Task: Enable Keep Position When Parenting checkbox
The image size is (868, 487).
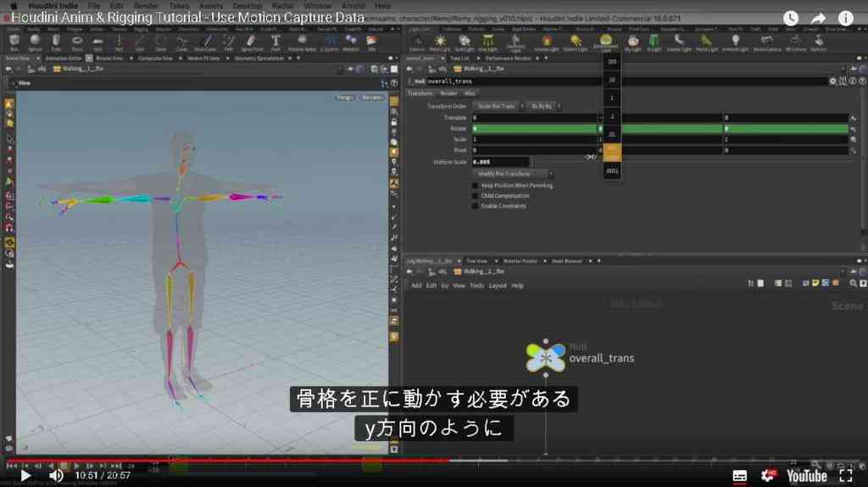Action: click(475, 186)
